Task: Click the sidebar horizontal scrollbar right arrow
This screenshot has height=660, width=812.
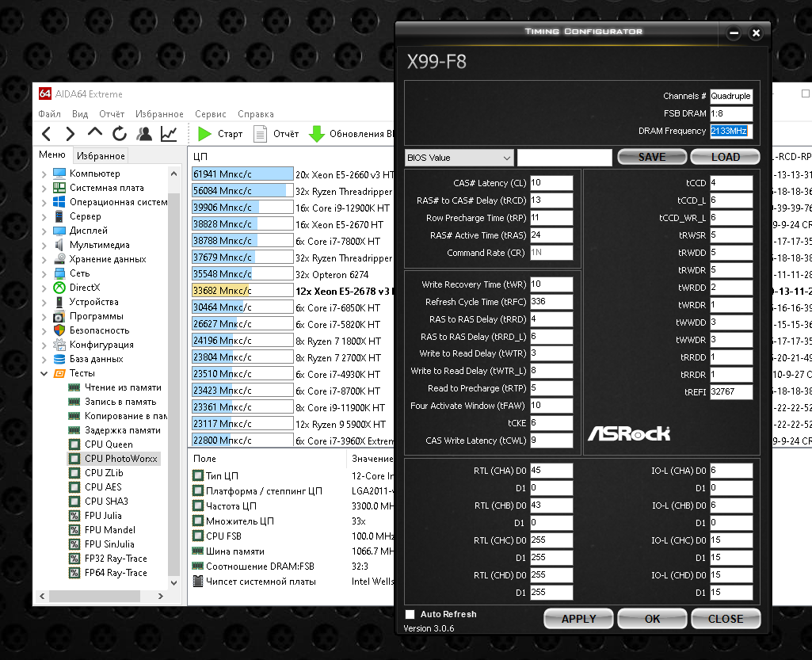Action: coord(161,597)
